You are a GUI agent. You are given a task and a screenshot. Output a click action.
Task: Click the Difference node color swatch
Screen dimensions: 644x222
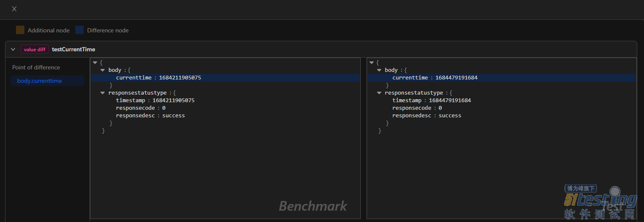click(x=79, y=30)
